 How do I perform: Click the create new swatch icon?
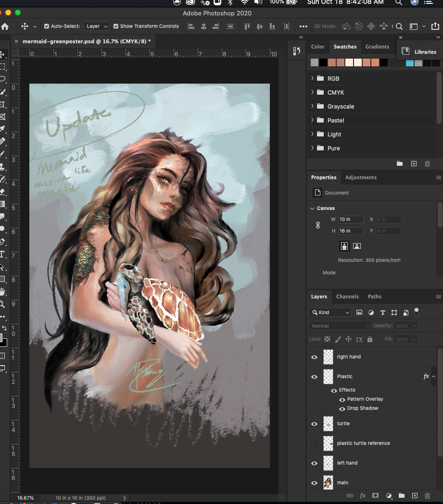coord(414,164)
